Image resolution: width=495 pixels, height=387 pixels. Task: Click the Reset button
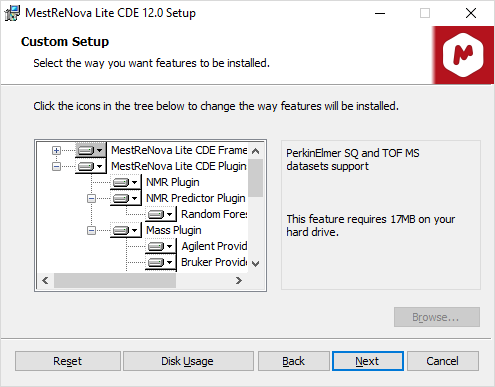(68, 361)
